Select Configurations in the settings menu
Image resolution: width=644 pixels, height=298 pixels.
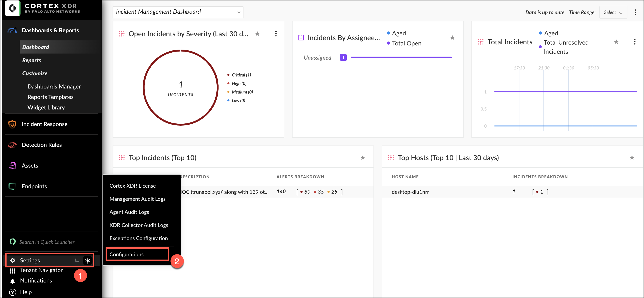127,255
